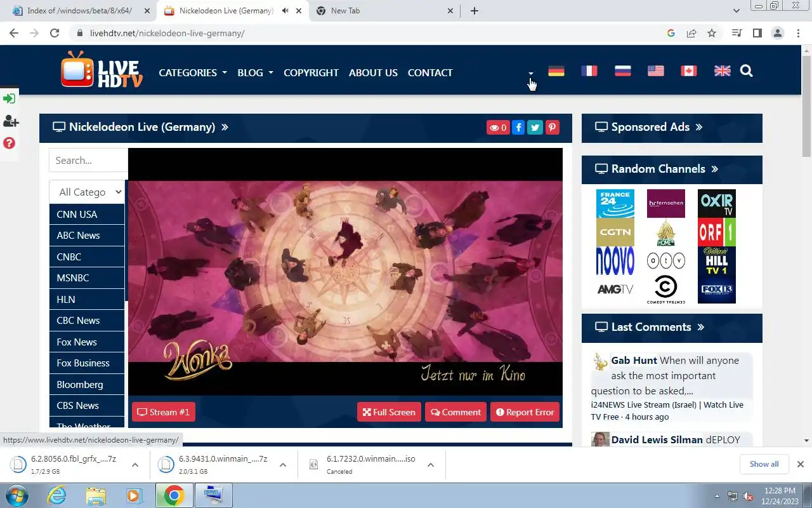Select the German flag language icon
812x508 pixels.
[x=556, y=71]
